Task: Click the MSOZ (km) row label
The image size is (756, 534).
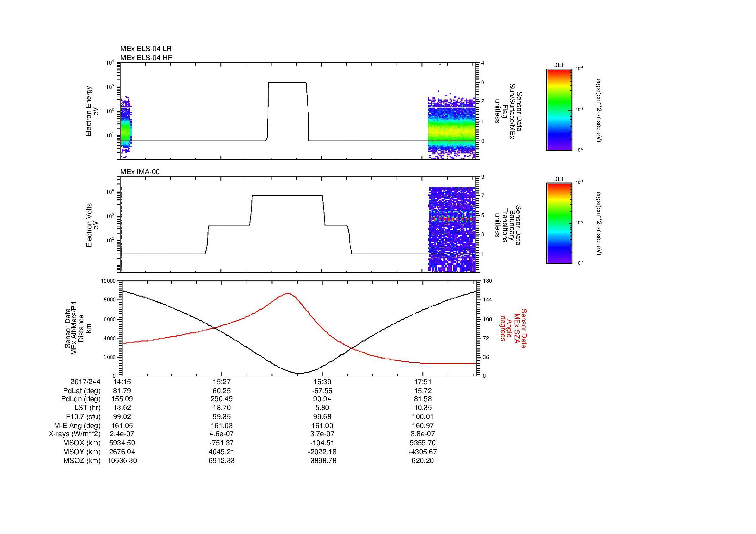Action: [82, 461]
